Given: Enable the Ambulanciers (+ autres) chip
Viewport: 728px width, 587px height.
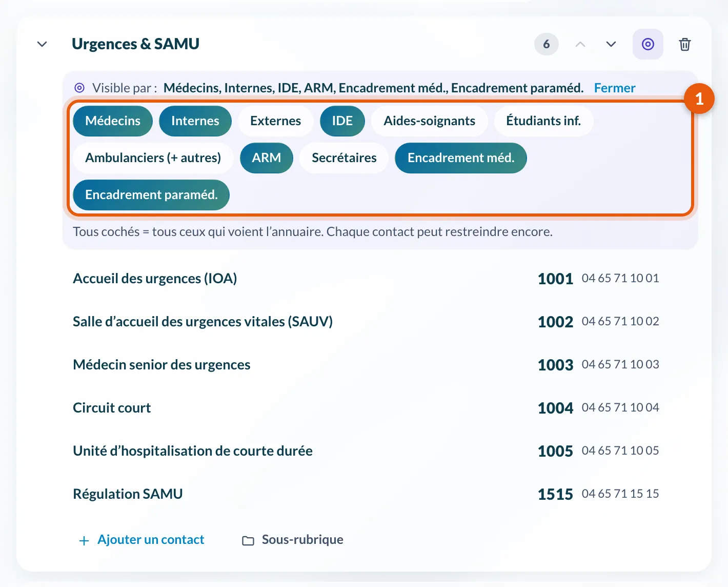Looking at the screenshot, I should tap(153, 158).
